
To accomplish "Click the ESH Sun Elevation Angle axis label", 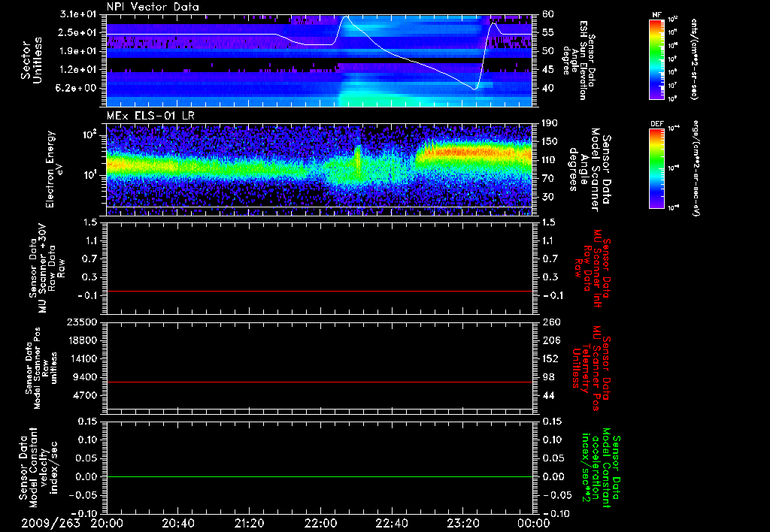I will (584, 60).
